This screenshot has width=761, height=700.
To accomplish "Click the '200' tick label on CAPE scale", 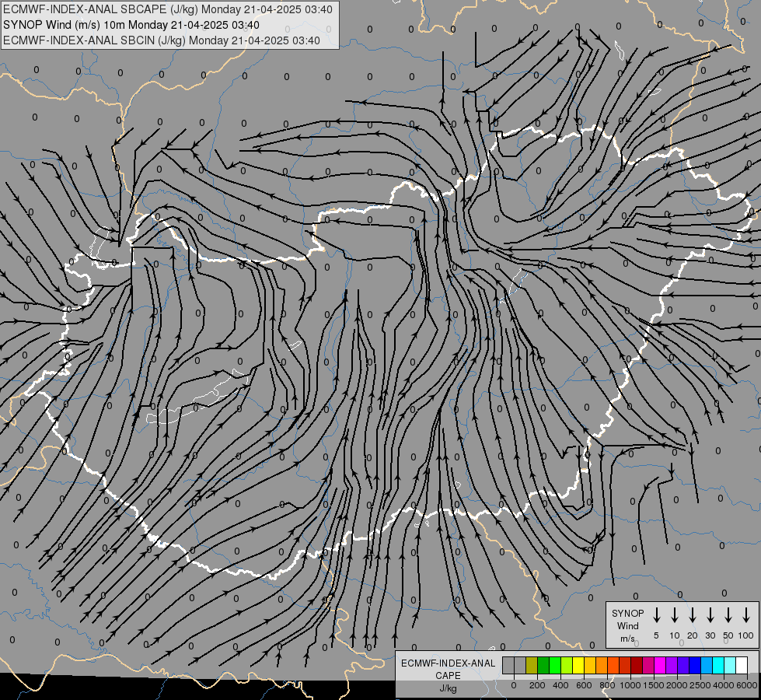I will [x=537, y=685].
